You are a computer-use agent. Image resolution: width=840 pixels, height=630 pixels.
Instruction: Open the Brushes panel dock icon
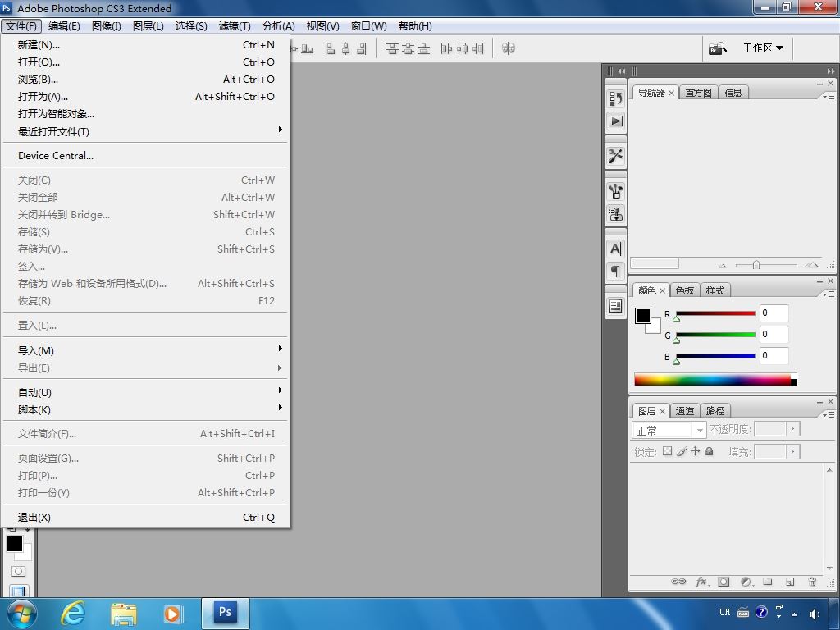click(615, 190)
